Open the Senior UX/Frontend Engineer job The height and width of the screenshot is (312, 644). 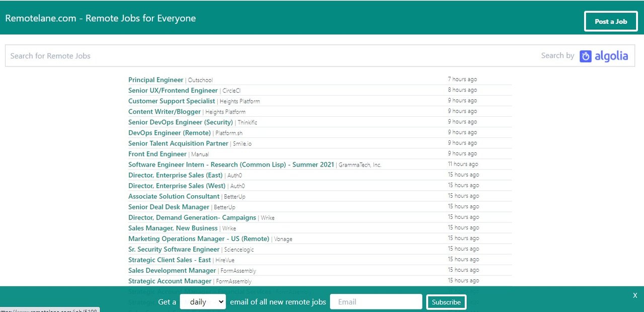tap(173, 91)
